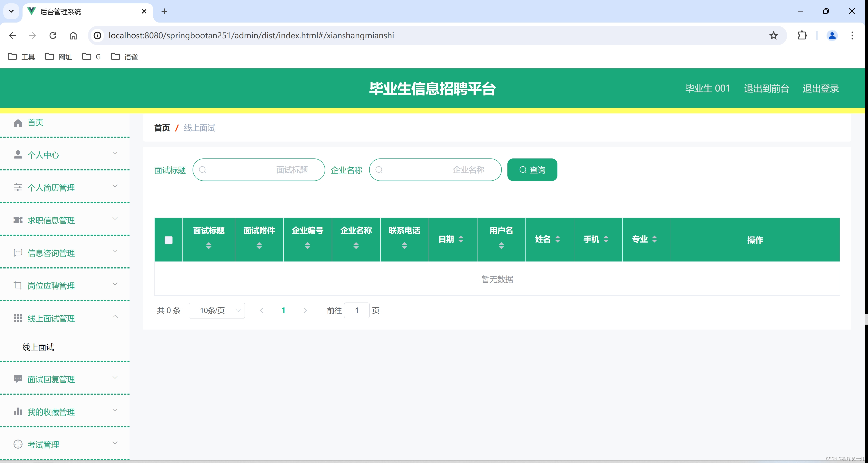868x463 pixels.
Task: Click the browser address bar URL
Action: pos(251,35)
